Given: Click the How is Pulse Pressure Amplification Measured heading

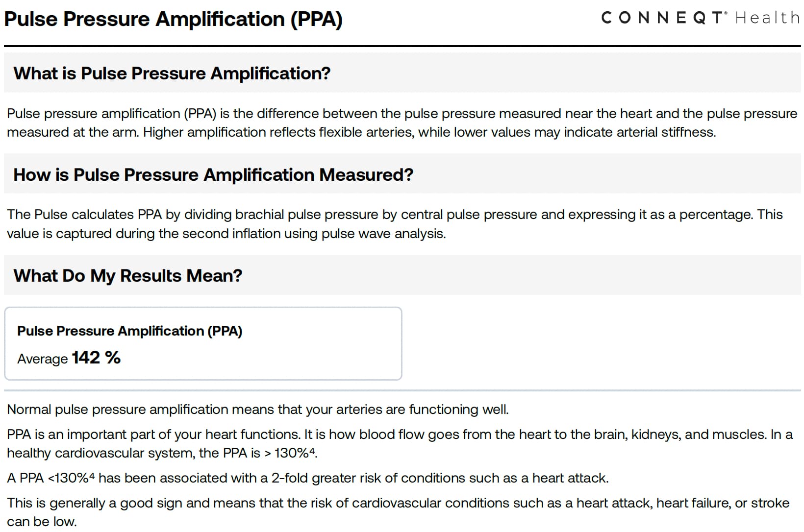Looking at the screenshot, I should pyautogui.click(x=213, y=175).
